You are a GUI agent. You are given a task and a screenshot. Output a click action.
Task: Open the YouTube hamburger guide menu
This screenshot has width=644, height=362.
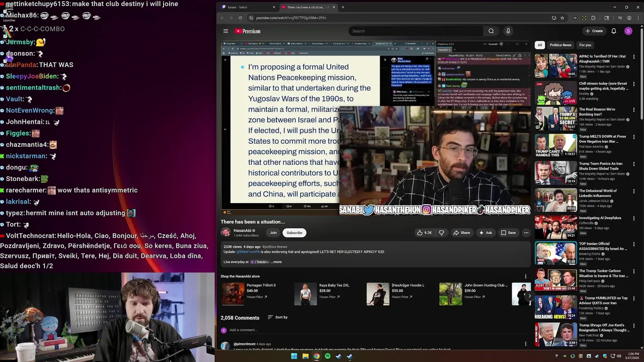225,31
